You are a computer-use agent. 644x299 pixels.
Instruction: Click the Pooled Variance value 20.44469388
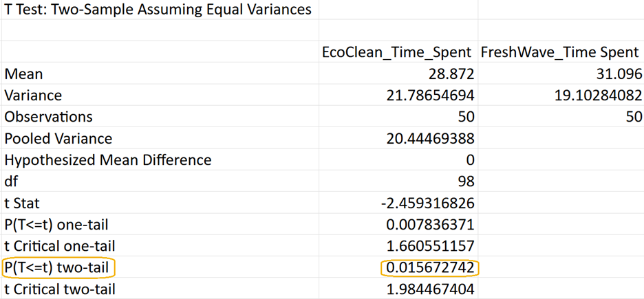430,139
